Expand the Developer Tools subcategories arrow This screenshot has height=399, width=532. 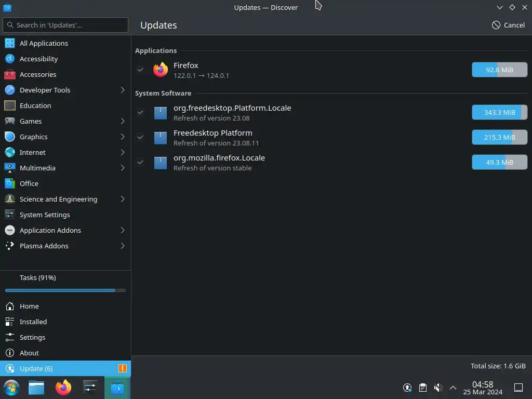[123, 90]
